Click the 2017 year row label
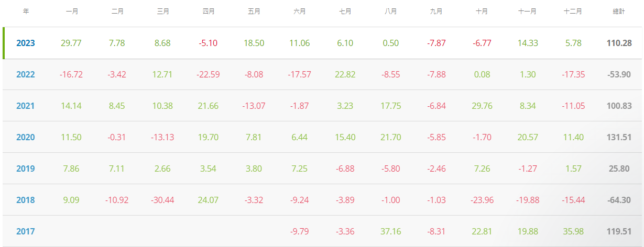Image resolution: width=644 pixels, height=247 pixels. [25, 231]
